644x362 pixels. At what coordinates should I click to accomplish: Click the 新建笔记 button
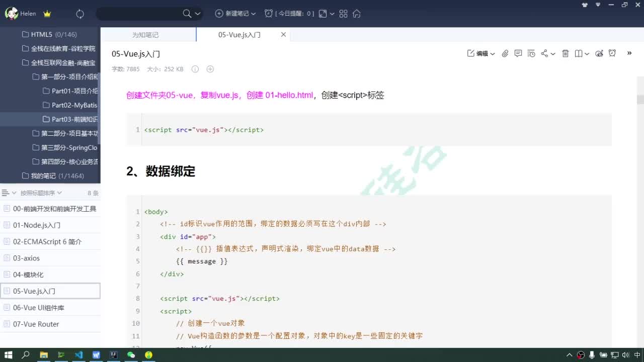click(232, 14)
